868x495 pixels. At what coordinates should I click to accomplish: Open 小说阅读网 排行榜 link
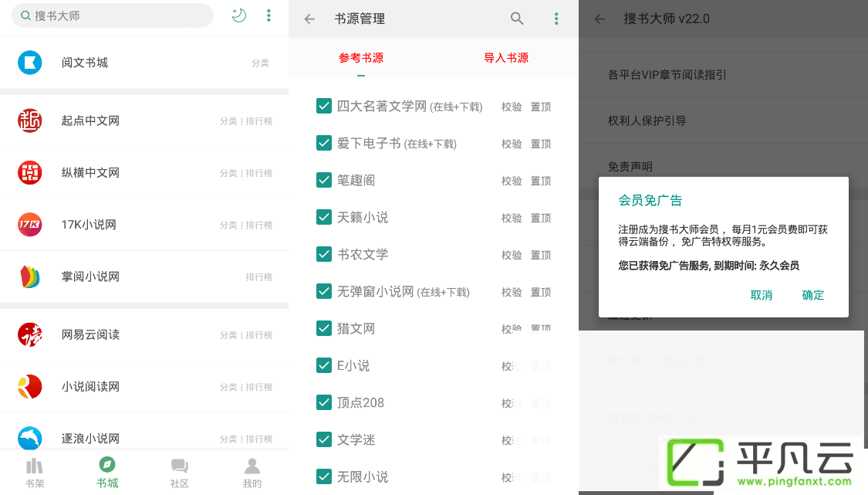tap(259, 387)
